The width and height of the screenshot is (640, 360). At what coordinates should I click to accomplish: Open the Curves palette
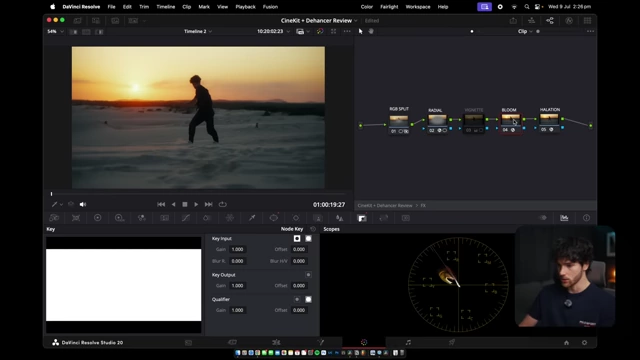(x=186, y=218)
